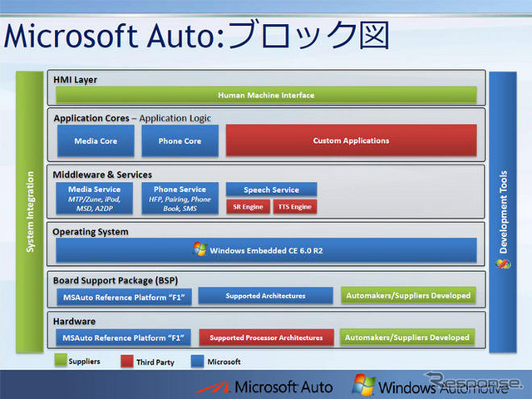This screenshot has width=532, height=399.
Task: Click the HMI Layer heading
Action: (x=75, y=80)
